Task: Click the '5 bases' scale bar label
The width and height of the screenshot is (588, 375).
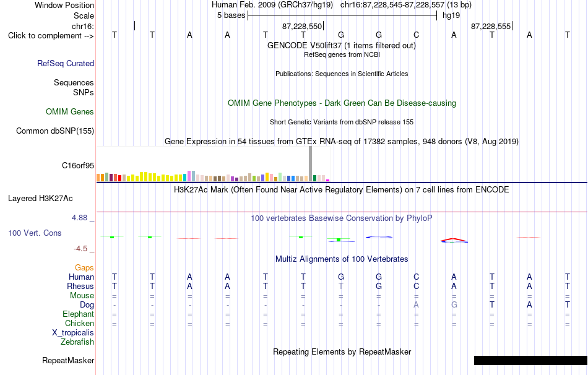Action: point(231,15)
